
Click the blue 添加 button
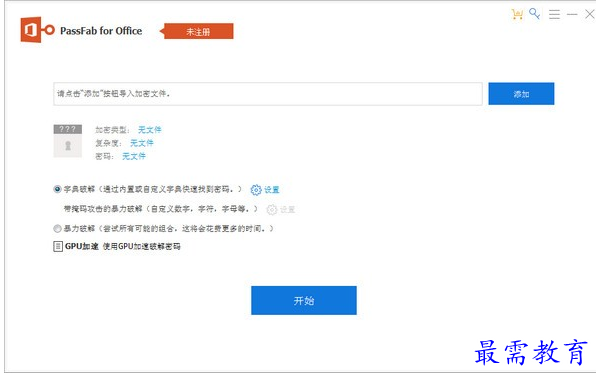click(521, 94)
